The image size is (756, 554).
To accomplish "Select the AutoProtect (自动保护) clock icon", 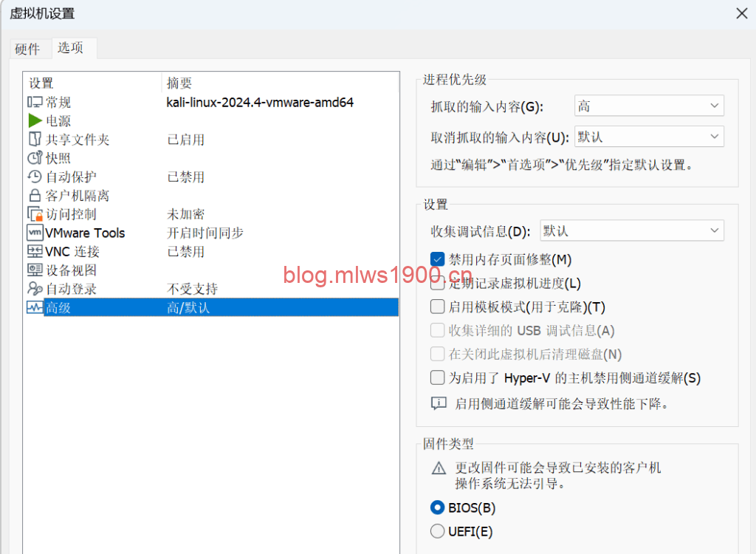I will coord(35,177).
